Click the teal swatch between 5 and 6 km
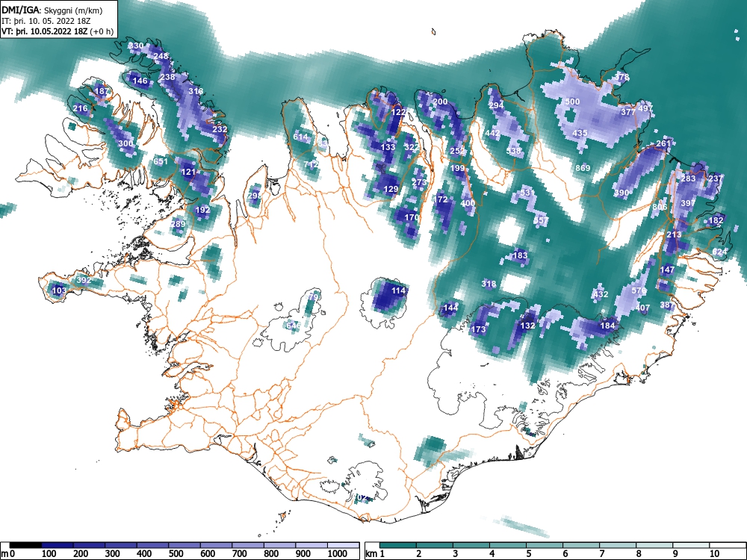This screenshot has width=747, height=560. [x=545, y=545]
